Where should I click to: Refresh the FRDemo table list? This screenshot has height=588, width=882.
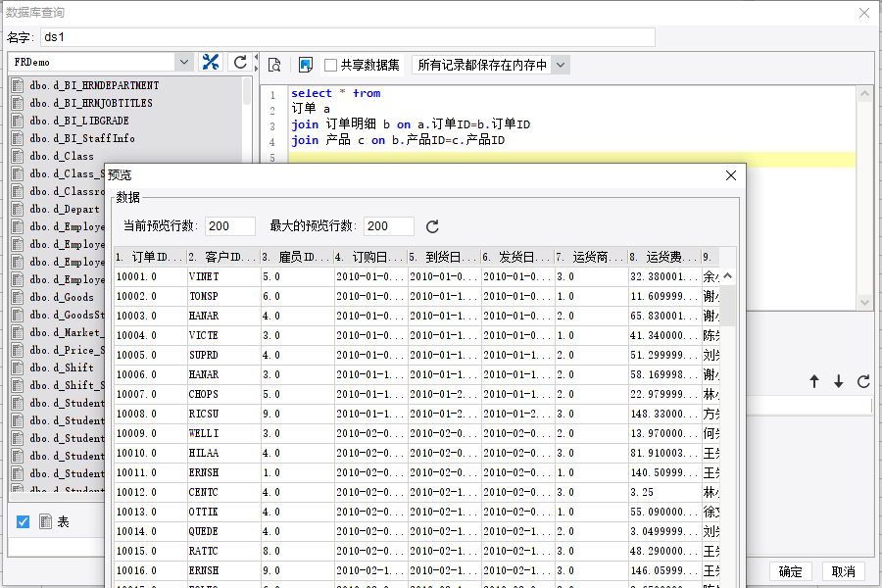pyautogui.click(x=240, y=62)
